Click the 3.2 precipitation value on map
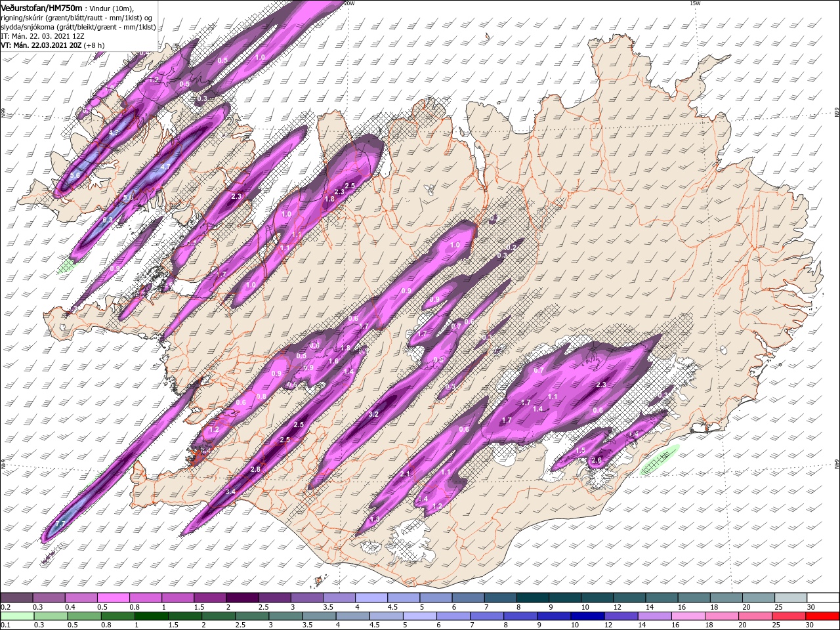 (x=374, y=414)
